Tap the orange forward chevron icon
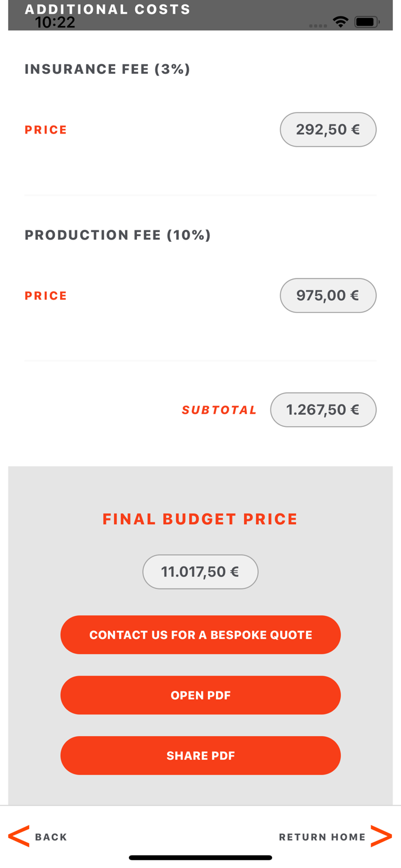The height and width of the screenshot is (868, 401). pyautogui.click(x=382, y=836)
